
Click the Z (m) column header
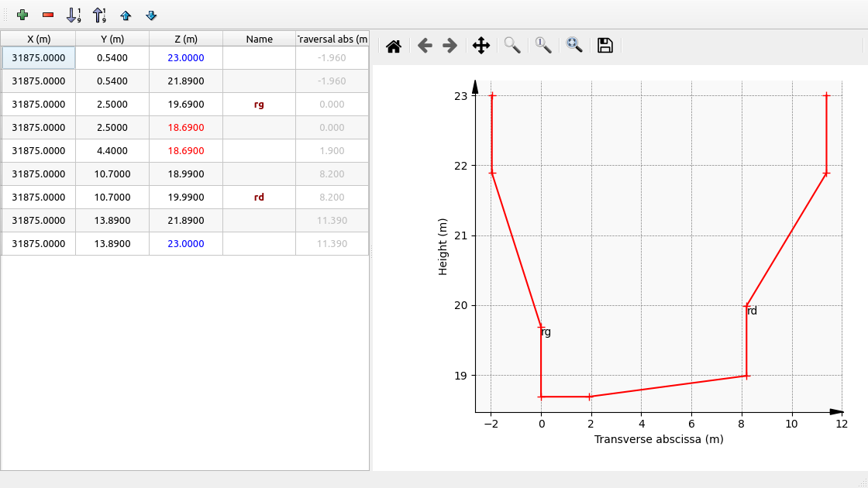186,39
